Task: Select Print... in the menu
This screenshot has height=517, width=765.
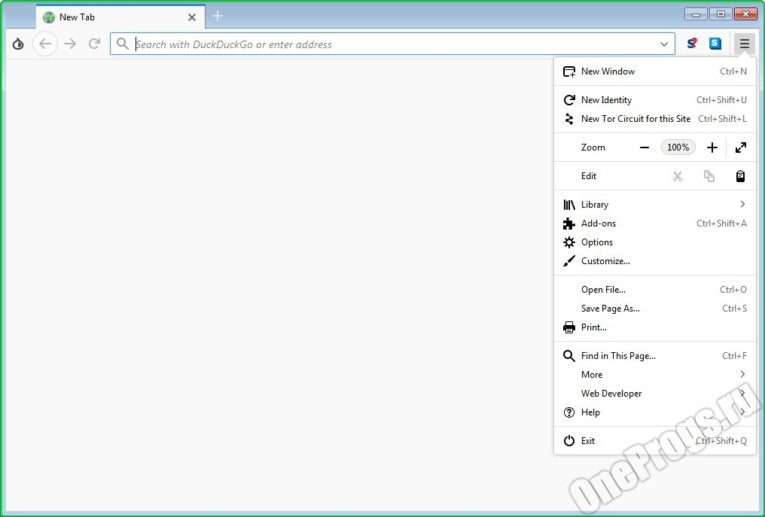Action: [655, 328]
